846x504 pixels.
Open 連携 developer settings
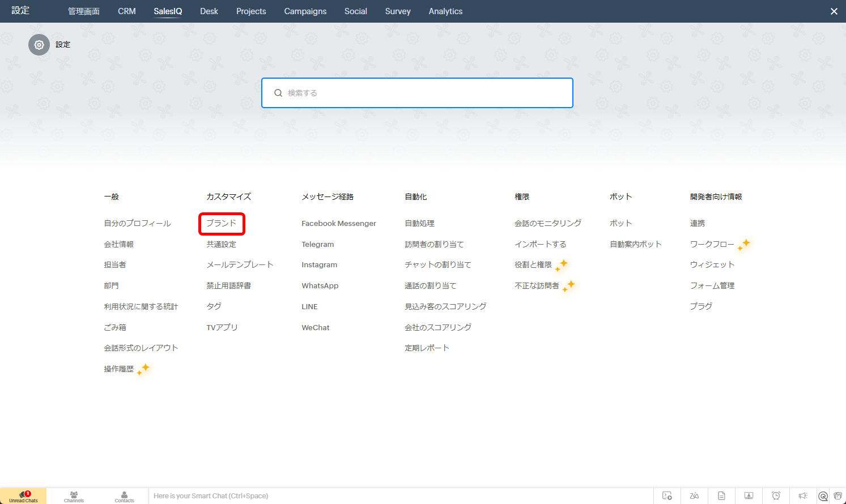[x=698, y=223]
